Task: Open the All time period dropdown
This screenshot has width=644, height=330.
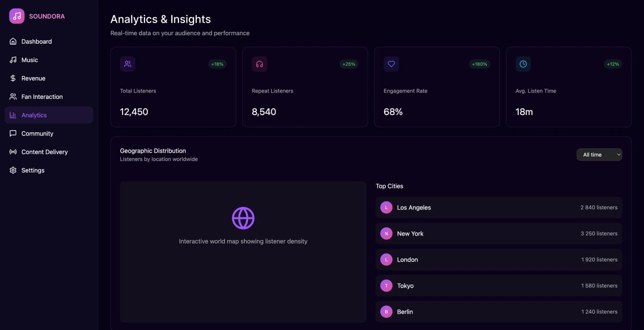Action: [x=599, y=154]
